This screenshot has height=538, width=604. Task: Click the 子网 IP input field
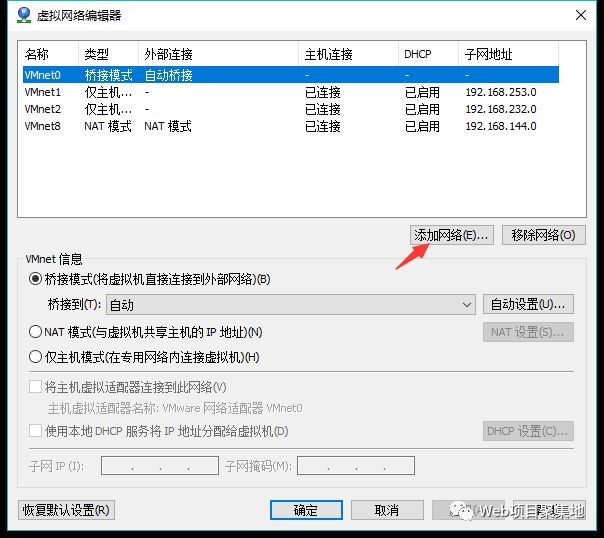point(160,466)
